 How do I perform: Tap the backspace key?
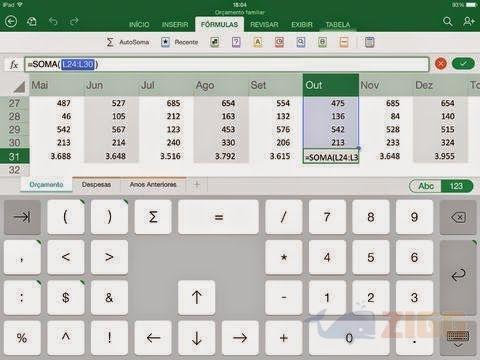458,217
